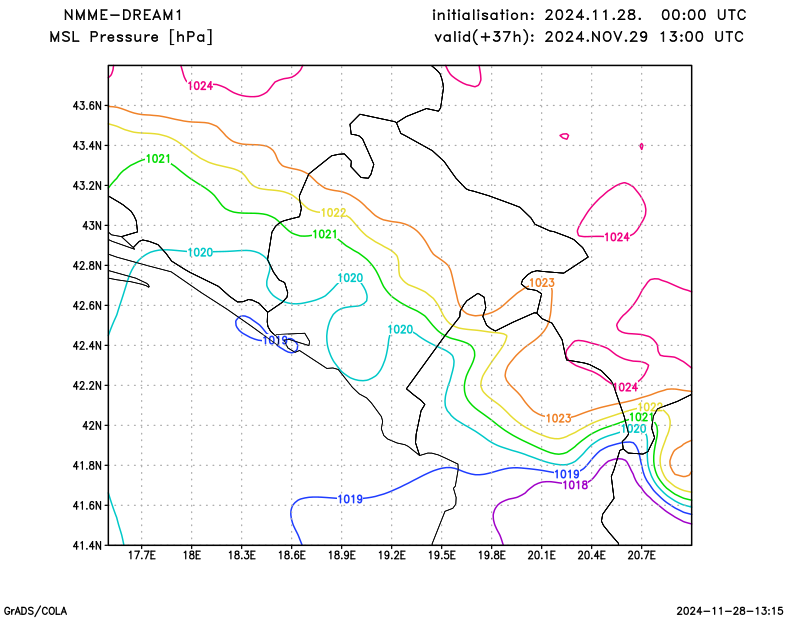Click the blue 1019 label on the small coastal loop
Image resolution: width=800 pixels, height=618 pixels.
[274, 340]
